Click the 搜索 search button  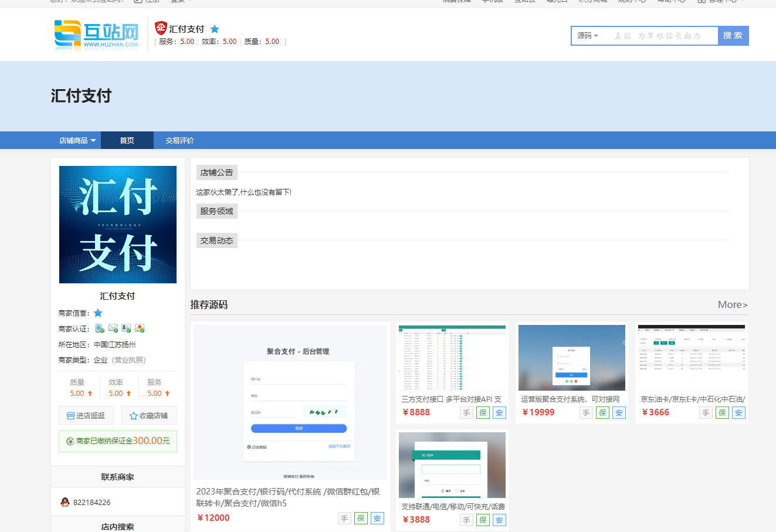point(733,36)
